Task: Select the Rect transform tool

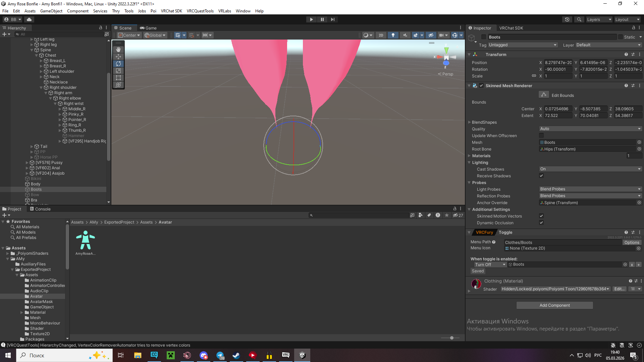Action: [x=118, y=78]
